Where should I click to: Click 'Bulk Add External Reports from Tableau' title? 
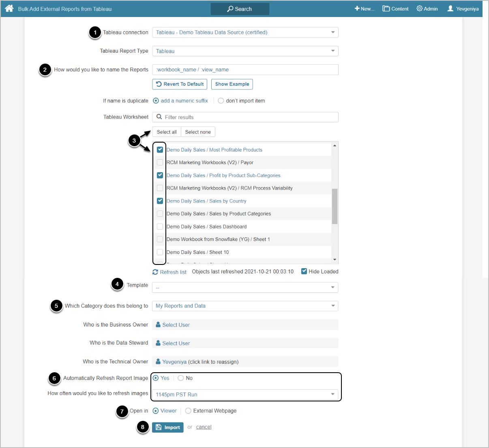click(x=64, y=9)
